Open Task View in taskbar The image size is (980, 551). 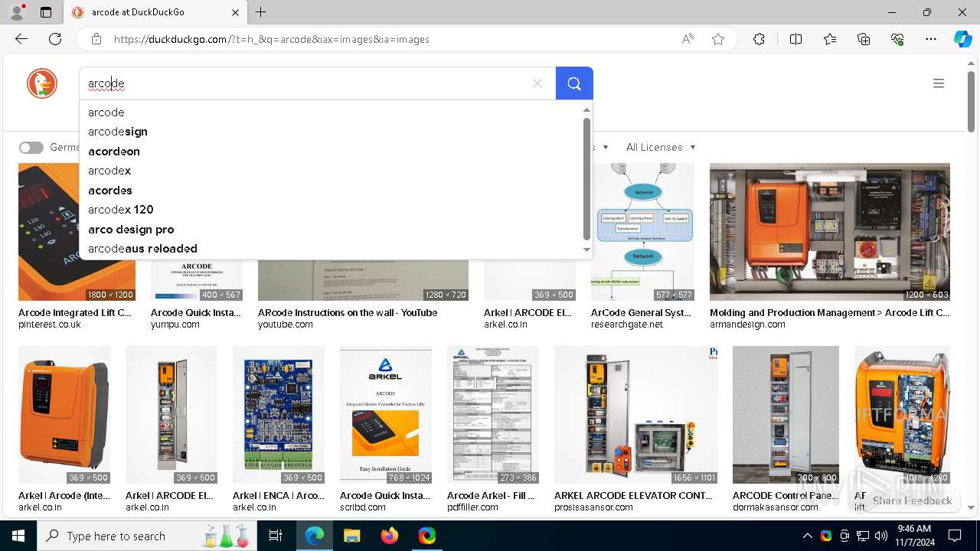(276, 536)
